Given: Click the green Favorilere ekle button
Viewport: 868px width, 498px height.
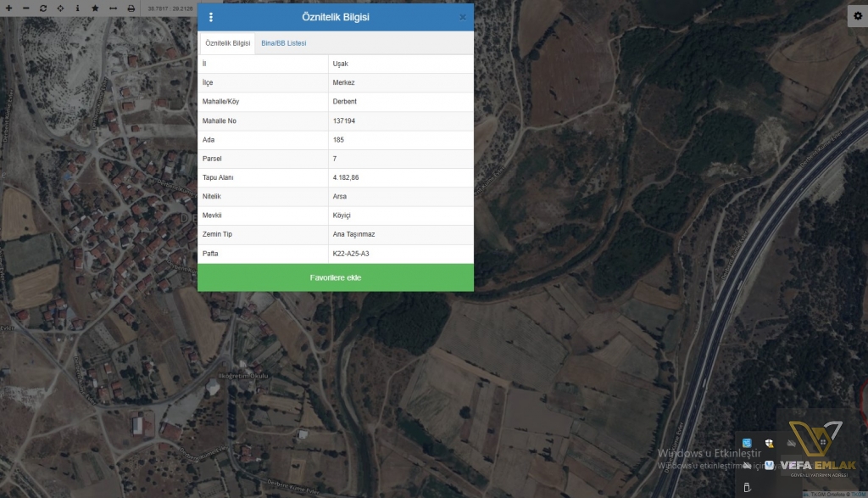Looking at the screenshot, I should coord(336,277).
